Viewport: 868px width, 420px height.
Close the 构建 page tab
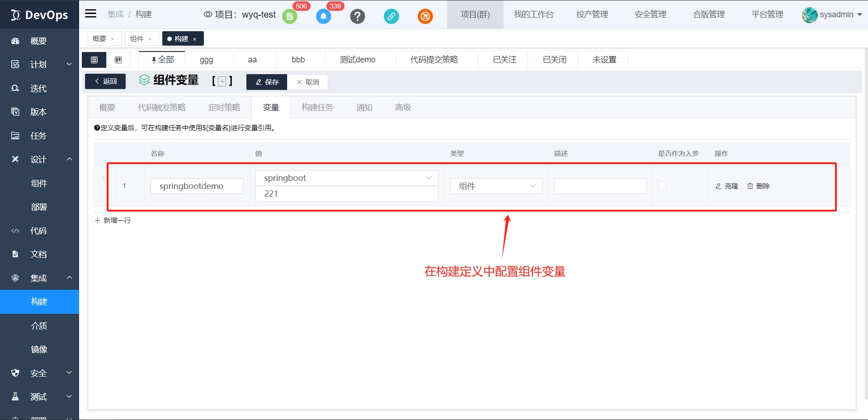coord(194,39)
